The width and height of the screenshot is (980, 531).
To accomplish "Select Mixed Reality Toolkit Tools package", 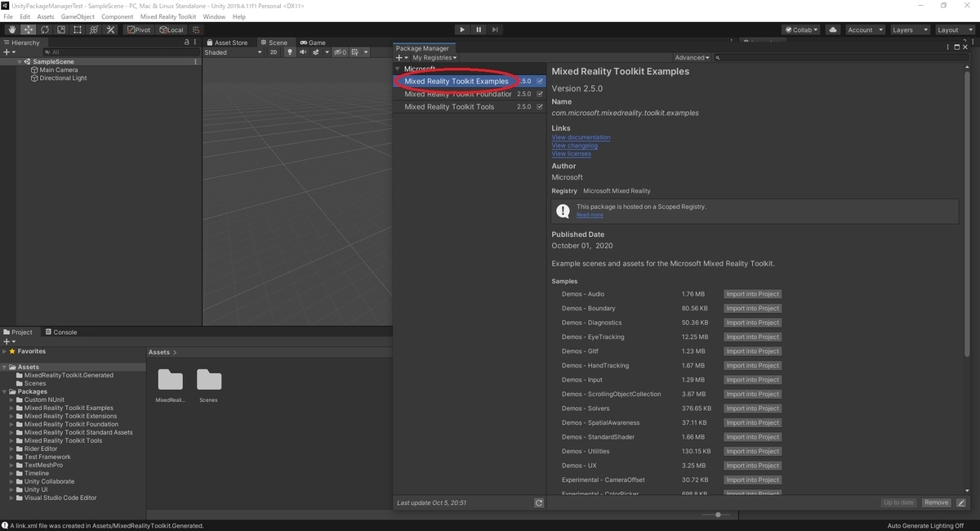I will click(470, 107).
